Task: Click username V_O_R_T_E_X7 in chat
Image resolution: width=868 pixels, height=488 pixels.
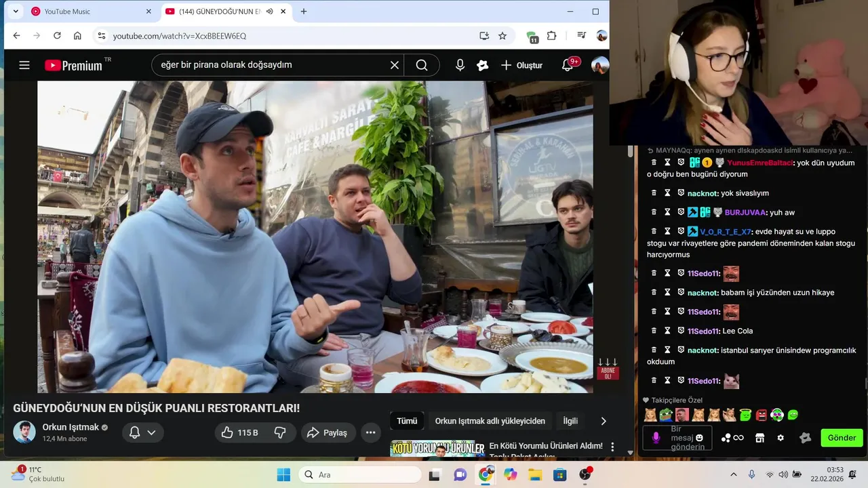Action: pyautogui.click(x=726, y=231)
